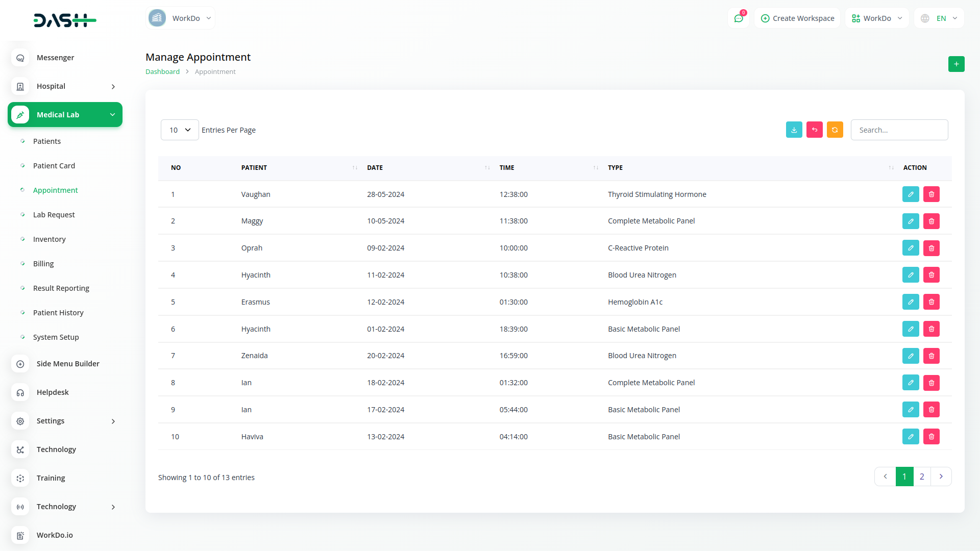Click the Dashboard breadcrumb link

162,72
